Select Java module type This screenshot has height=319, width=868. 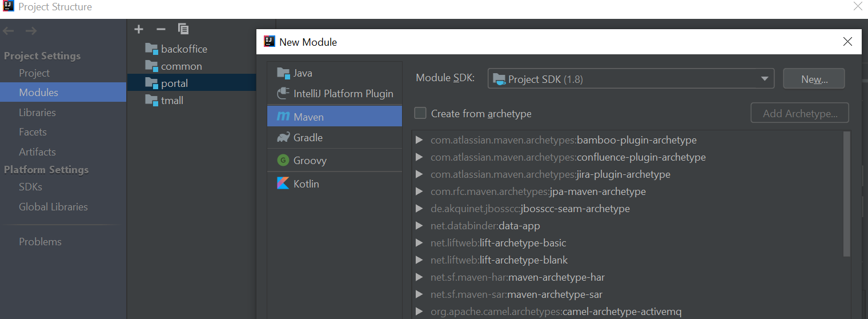335,73
